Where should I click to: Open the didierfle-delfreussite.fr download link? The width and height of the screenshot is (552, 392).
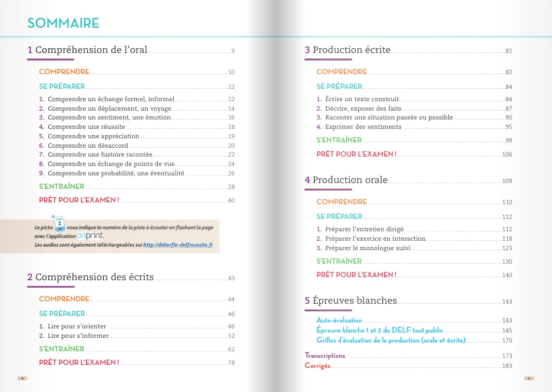tap(179, 244)
